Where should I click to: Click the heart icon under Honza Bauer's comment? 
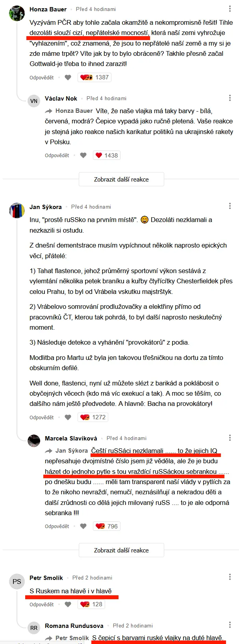[68, 77]
